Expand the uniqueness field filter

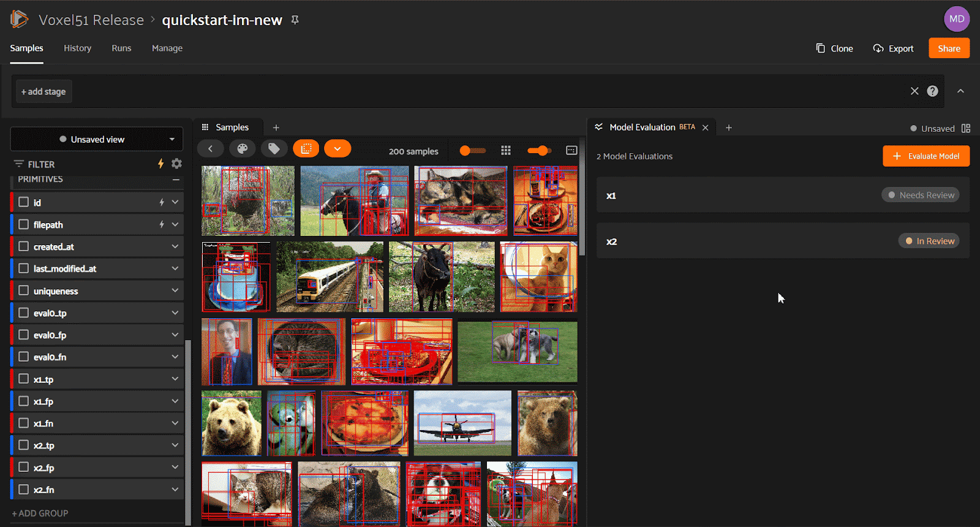pyautogui.click(x=175, y=290)
